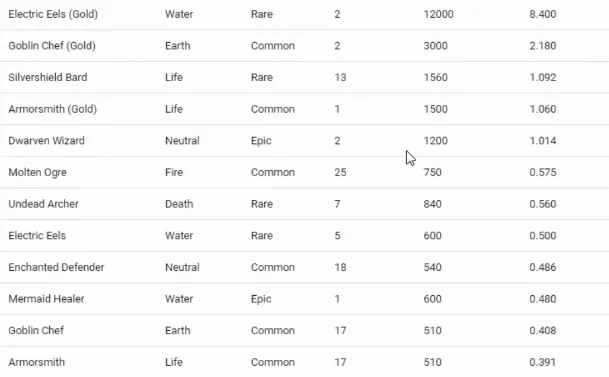Click the 8.400 price cell
This screenshot has width=609, height=377.
point(543,14)
